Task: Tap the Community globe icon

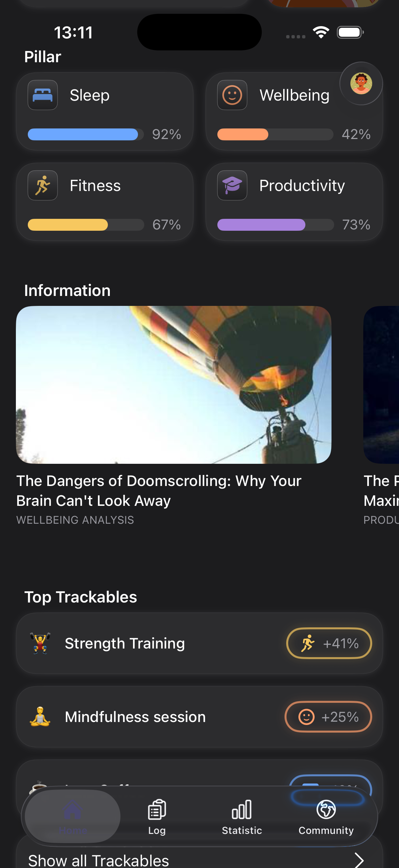Action: point(326,809)
